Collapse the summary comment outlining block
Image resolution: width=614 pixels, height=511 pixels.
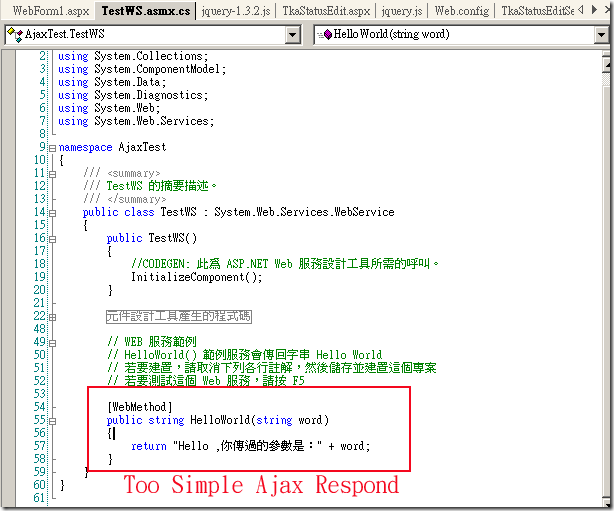pyautogui.click(x=52, y=173)
